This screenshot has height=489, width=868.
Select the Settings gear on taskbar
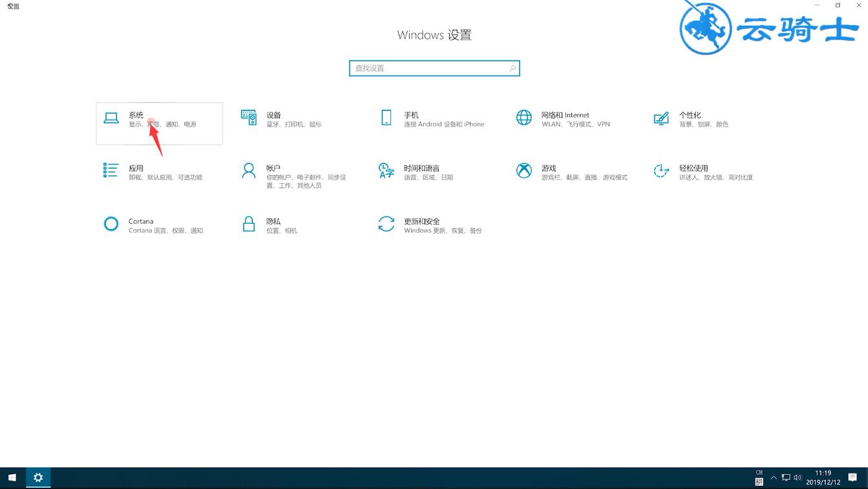tap(38, 478)
